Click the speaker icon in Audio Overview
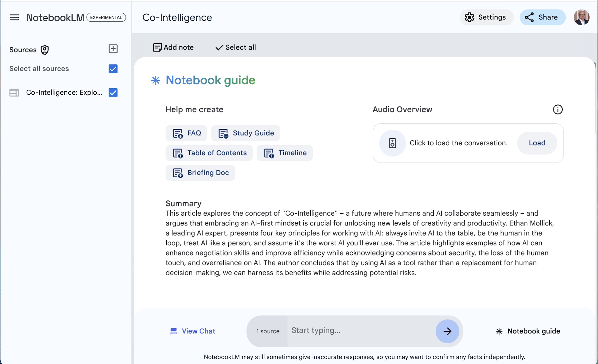598x364 pixels. click(x=392, y=143)
